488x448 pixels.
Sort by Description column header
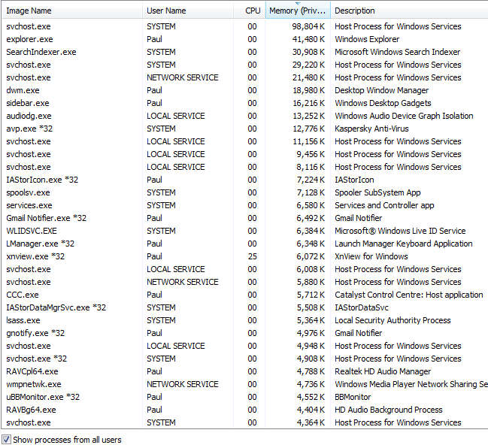coord(409,11)
